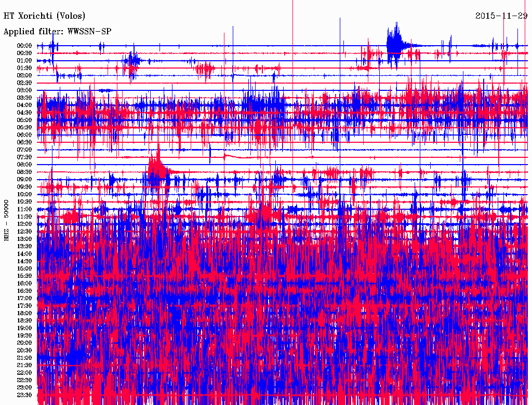Select the 05:30 time label
This screenshot has width=532, height=405.
[x=24, y=127]
